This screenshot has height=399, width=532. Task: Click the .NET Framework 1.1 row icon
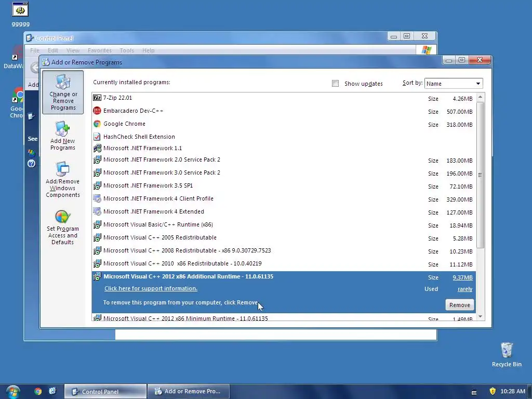pos(97,148)
